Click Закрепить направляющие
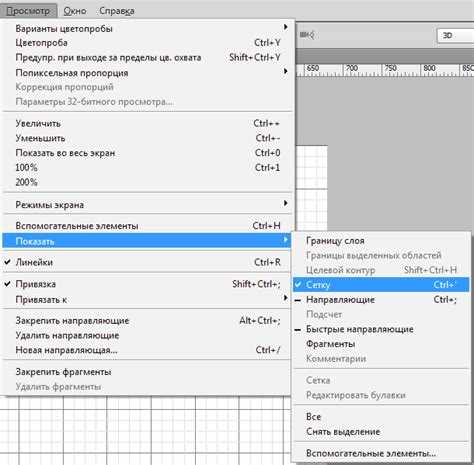This screenshot has width=474, height=465. pos(147,321)
